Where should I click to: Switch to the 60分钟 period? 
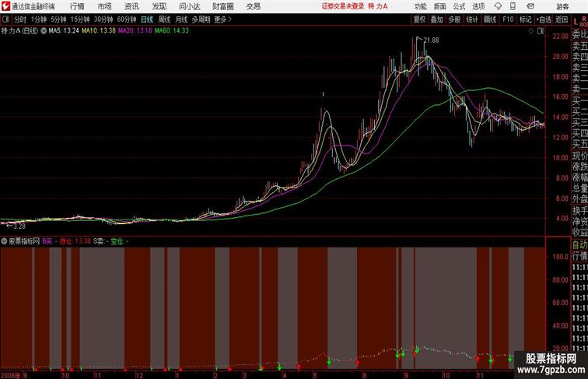127,19
